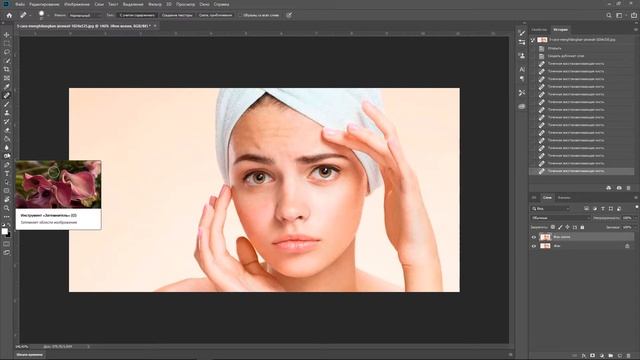Select the Eyedropper tool

click(x=7, y=87)
